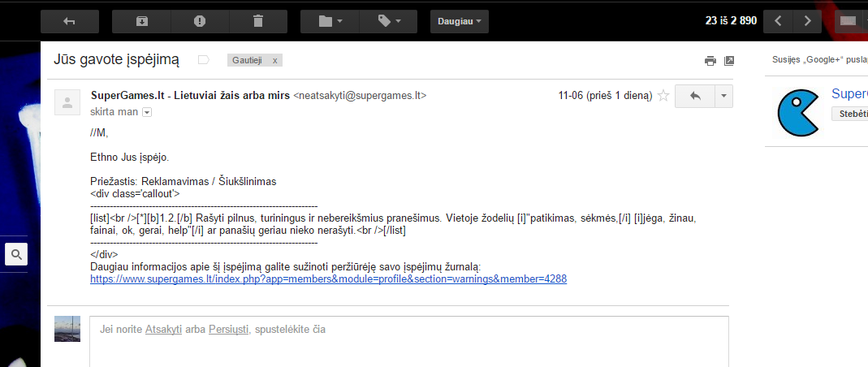Click the Gautieji inbox label
Image resolution: width=868 pixels, height=367 pixels.
(x=247, y=60)
